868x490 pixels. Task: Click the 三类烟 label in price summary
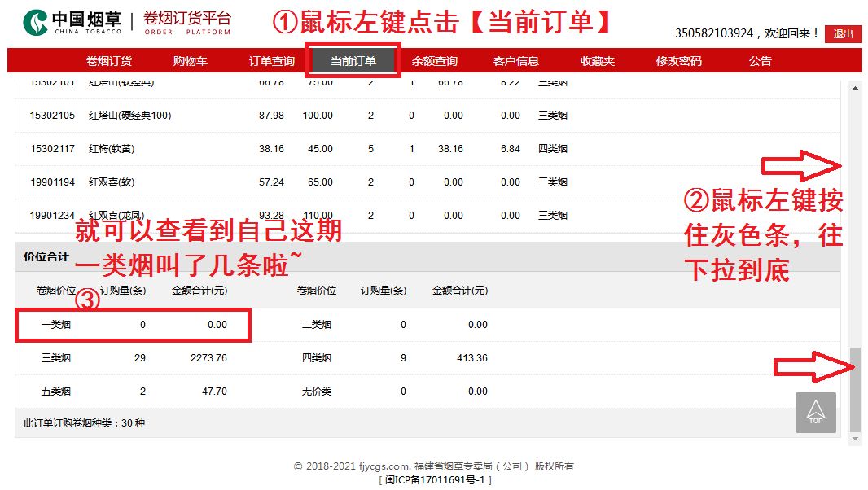point(56,357)
